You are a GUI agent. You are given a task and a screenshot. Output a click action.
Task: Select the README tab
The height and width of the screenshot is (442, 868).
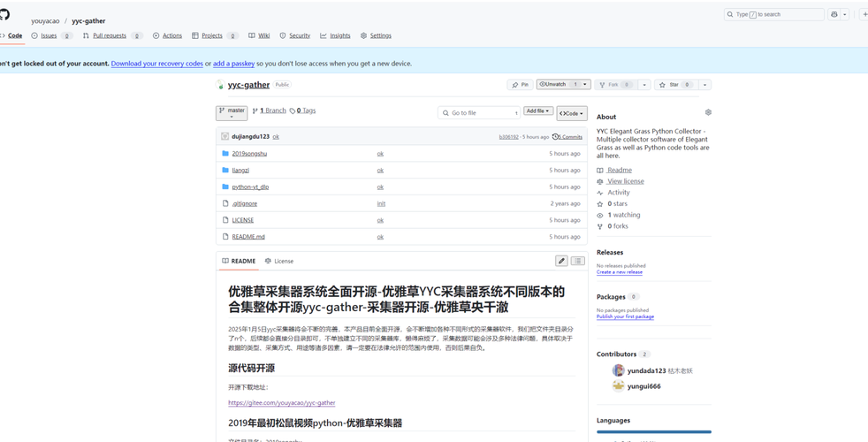point(239,261)
